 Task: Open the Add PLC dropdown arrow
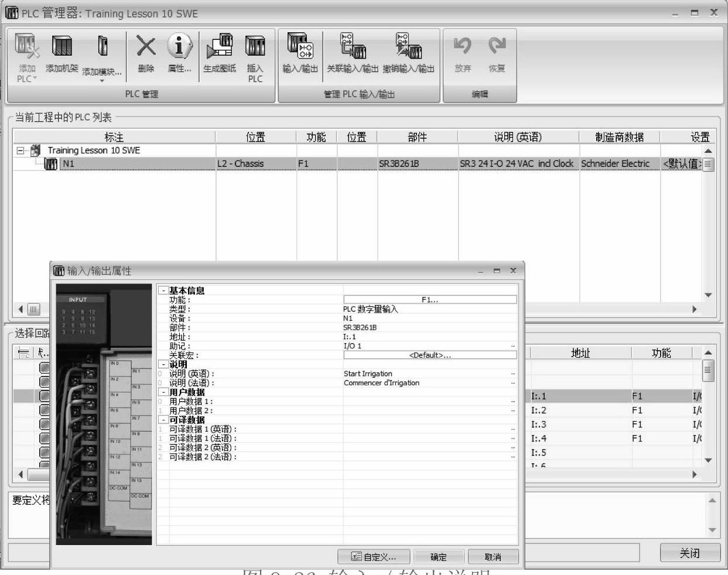[35, 78]
